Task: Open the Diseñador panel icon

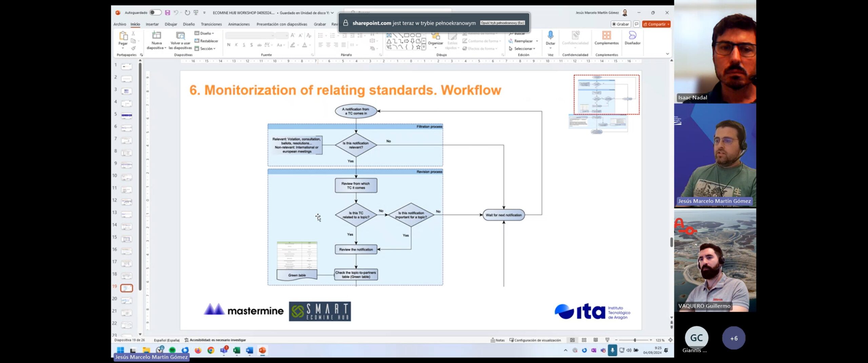Action: coord(632,36)
